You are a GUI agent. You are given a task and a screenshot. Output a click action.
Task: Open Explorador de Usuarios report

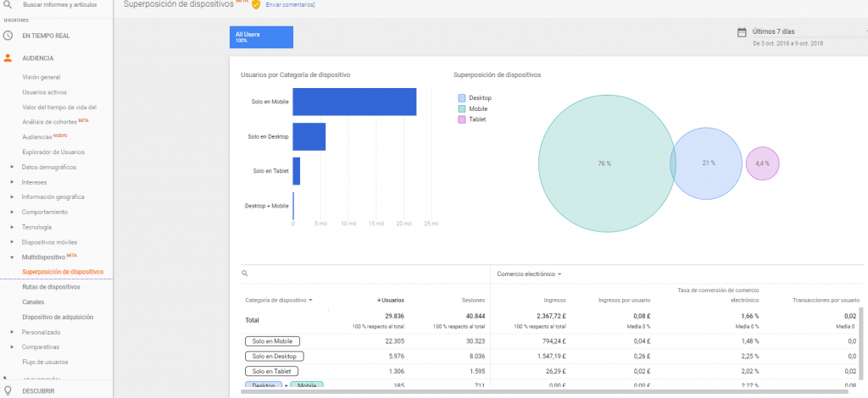tap(53, 152)
